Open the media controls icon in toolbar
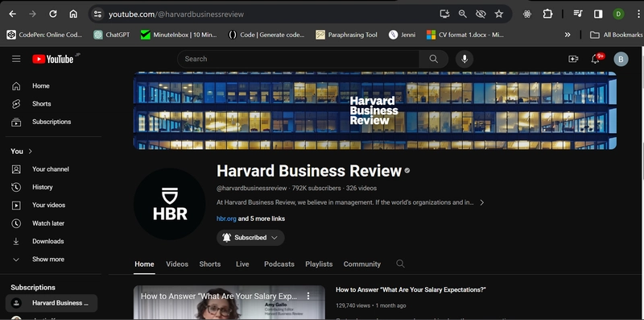 click(578, 14)
